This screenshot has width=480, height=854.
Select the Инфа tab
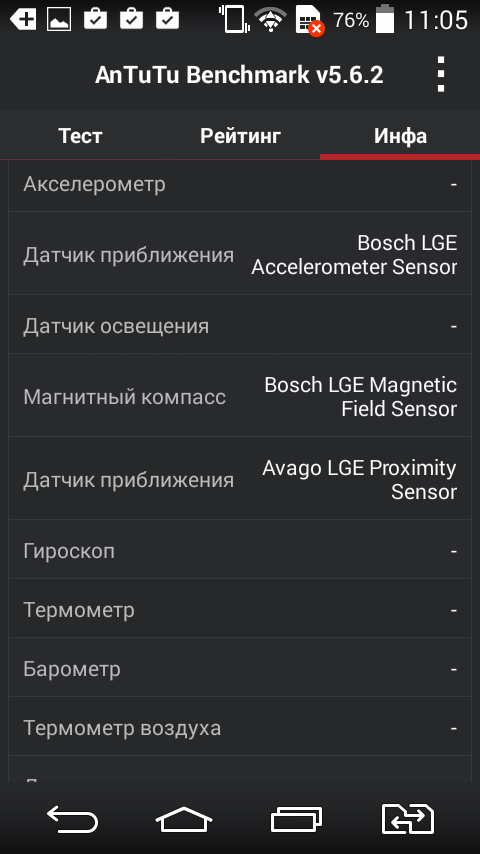click(400, 136)
